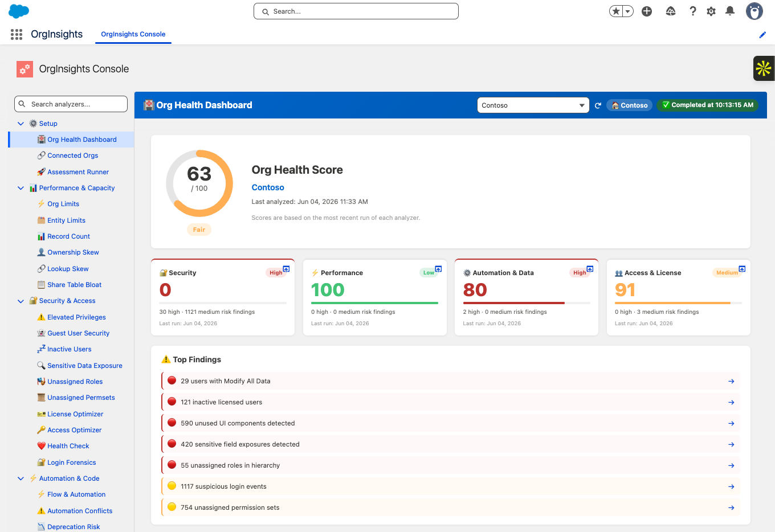Image resolution: width=775 pixels, height=532 pixels.
Task: Click the edit page pencil icon
Action: tap(762, 35)
